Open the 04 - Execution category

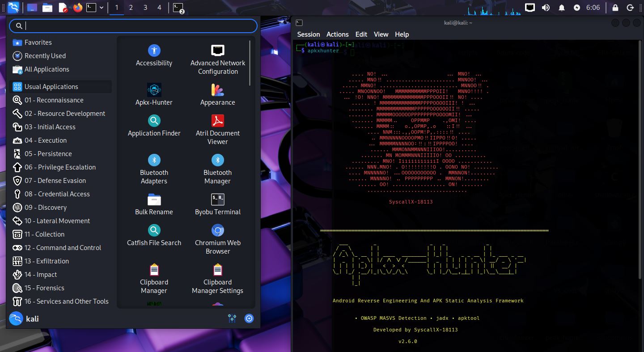coord(61,140)
